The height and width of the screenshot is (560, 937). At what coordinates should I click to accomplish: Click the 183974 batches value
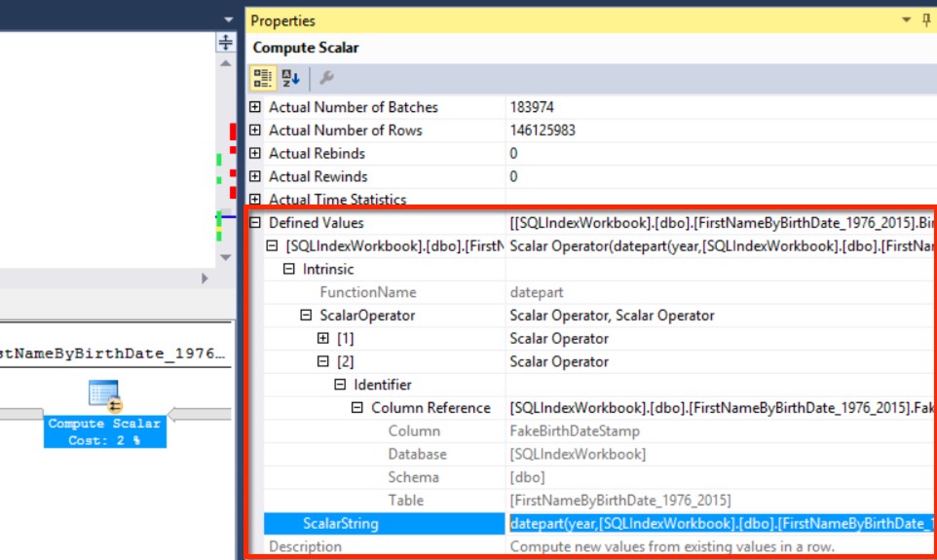[532, 107]
